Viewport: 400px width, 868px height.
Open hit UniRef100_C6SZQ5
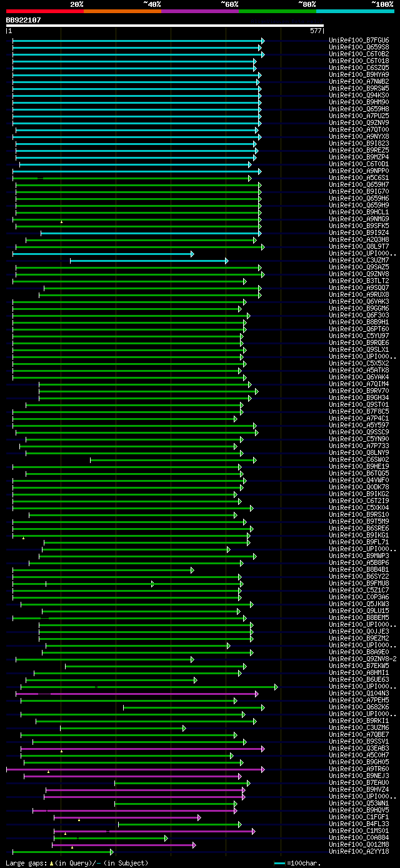tap(359, 68)
